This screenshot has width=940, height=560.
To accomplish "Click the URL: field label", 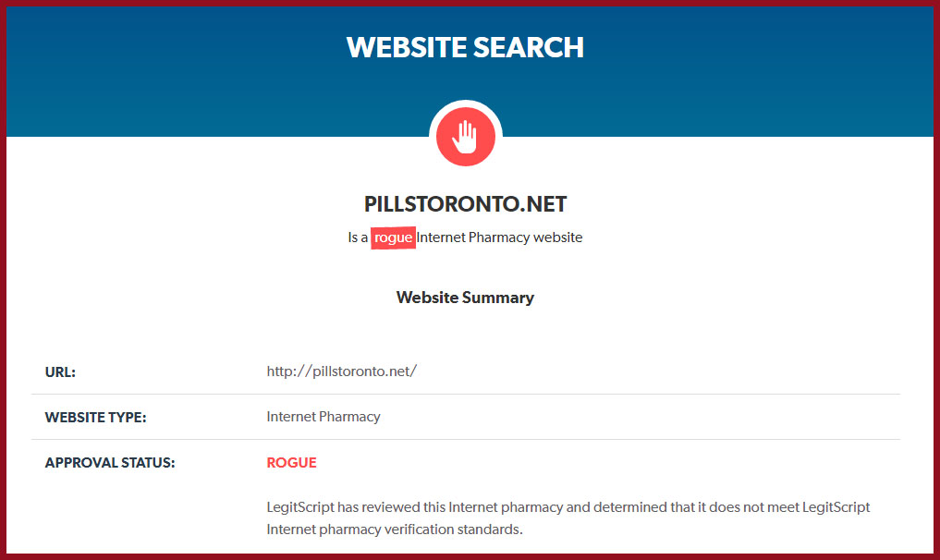I will (60, 371).
